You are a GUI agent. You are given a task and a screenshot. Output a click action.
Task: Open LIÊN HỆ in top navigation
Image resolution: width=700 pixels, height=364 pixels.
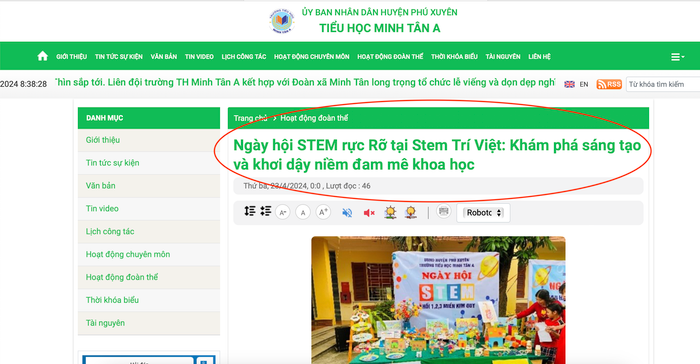click(539, 57)
